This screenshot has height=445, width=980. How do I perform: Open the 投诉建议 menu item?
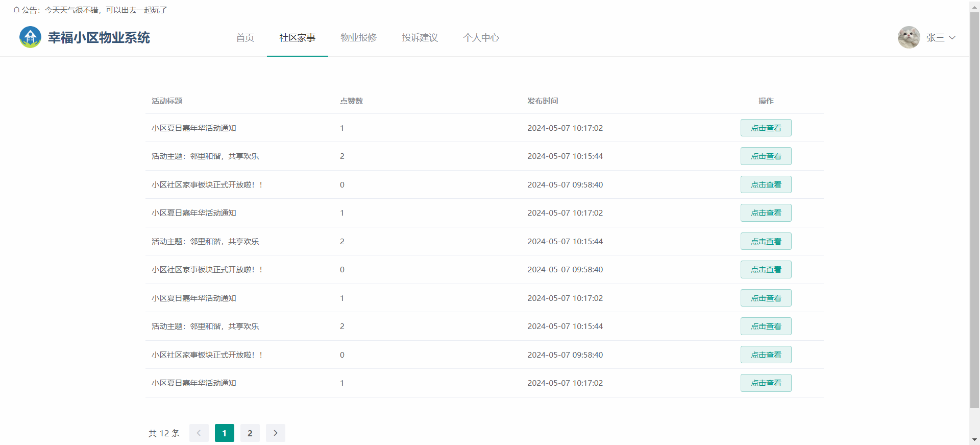click(x=420, y=38)
